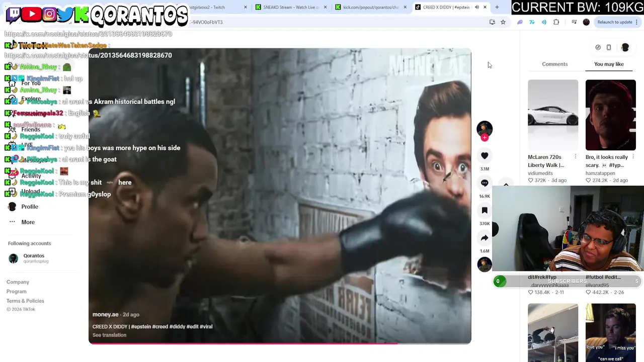This screenshot has height=362, width=644.
Task: Open the media controls icon in the toolbar
Action: [x=574, y=22]
